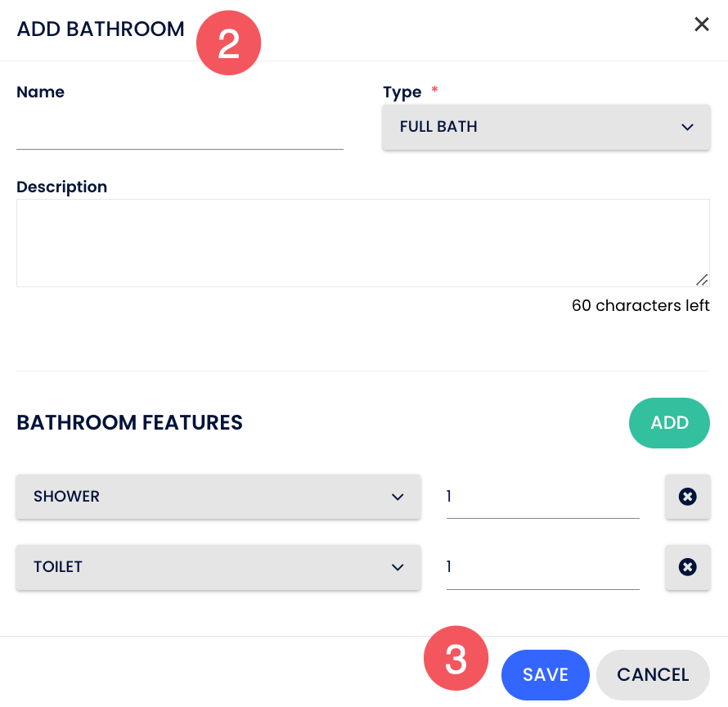Focus the Name text field
The width and height of the screenshot is (728, 707).
(179, 132)
